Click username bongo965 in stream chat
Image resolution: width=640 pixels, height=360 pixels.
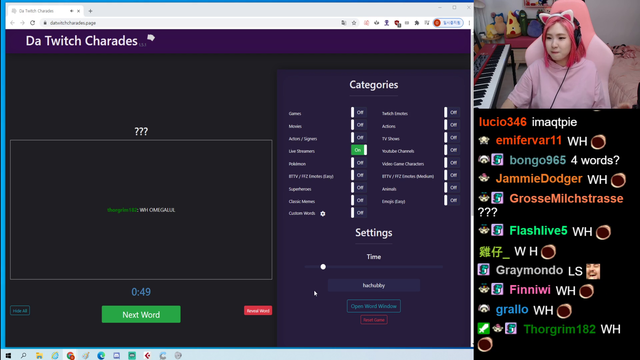pyautogui.click(x=538, y=160)
